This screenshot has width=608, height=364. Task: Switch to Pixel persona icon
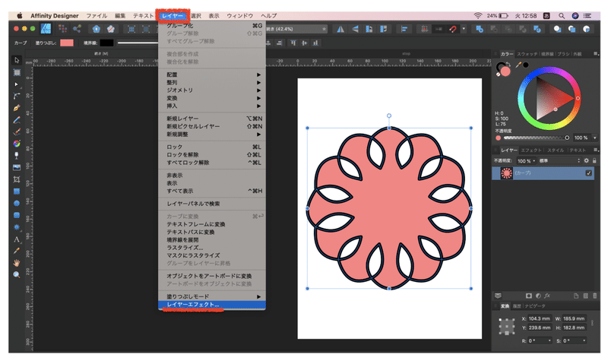pyautogui.click(x=62, y=29)
